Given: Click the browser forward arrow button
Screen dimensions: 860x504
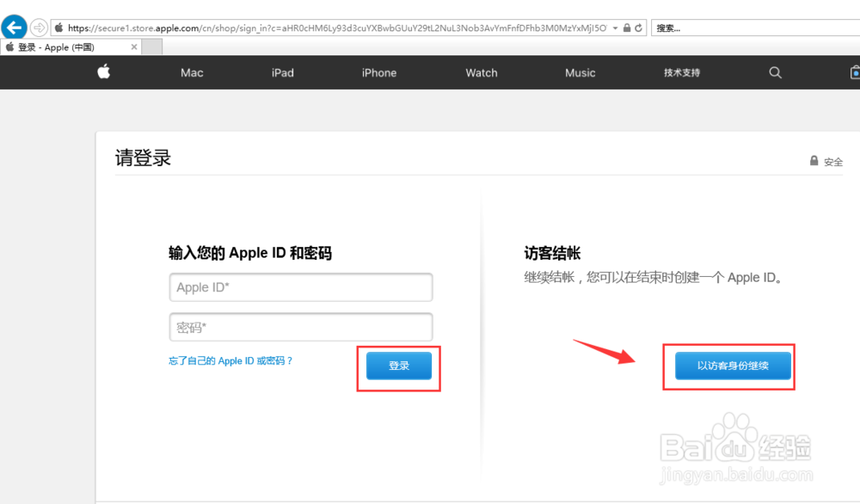Looking at the screenshot, I should pos(39,27).
